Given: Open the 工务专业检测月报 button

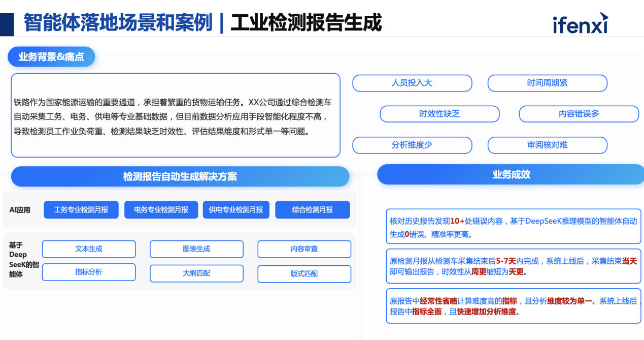Looking at the screenshot, I should tap(81, 210).
